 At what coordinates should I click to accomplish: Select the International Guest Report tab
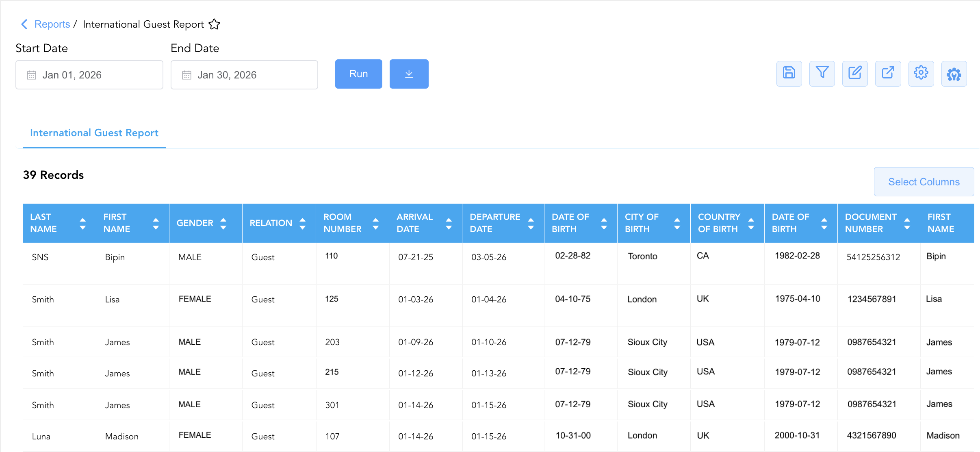[x=94, y=133]
